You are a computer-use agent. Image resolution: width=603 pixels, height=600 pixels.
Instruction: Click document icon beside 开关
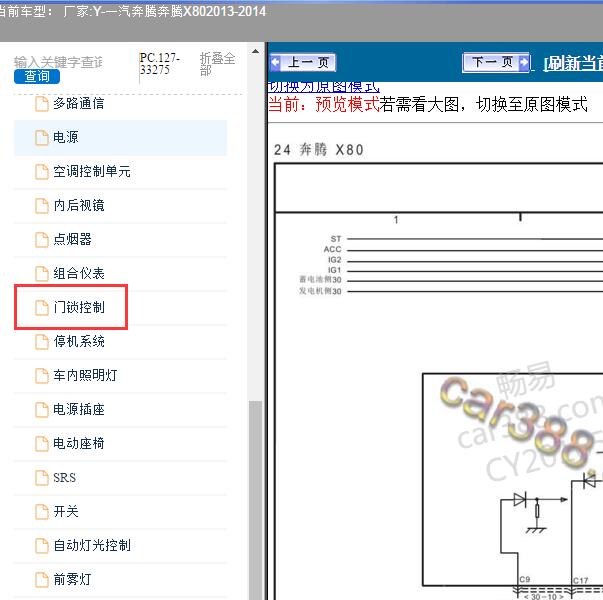pyautogui.click(x=42, y=512)
